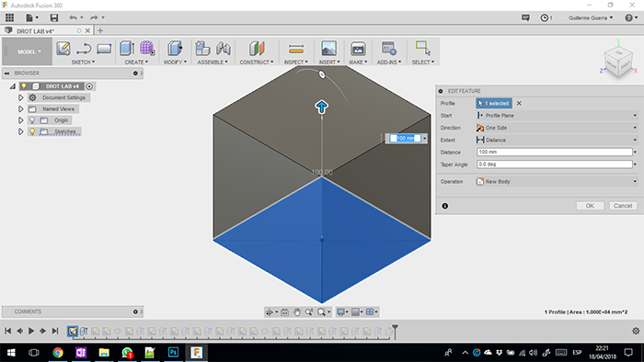Activate the Select tool icon

(422, 48)
